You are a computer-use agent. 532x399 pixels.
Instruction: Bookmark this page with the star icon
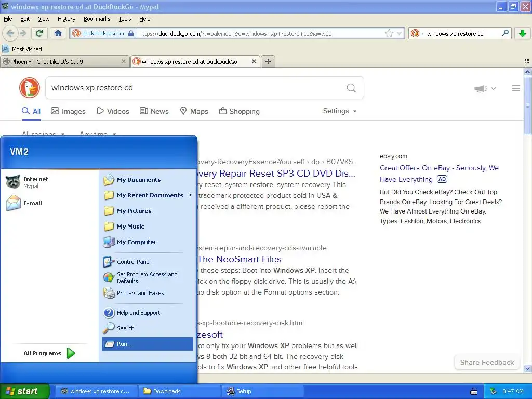(x=389, y=33)
